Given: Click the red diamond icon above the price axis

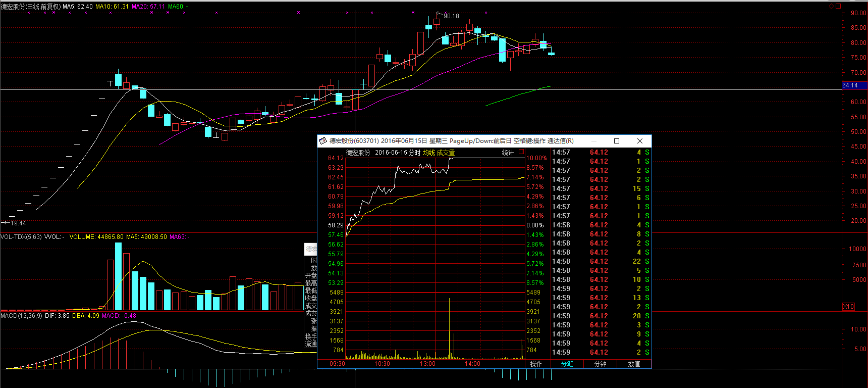Looking at the screenshot, I should [x=831, y=6].
